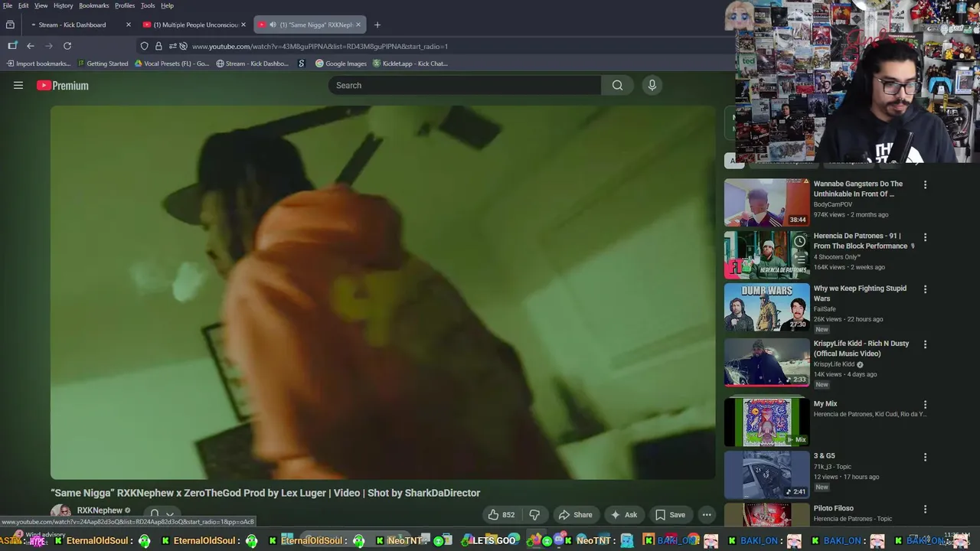Open Wannabe Gangsters video thumbnail
Viewport: 980px width, 551px height.
[x=766, y=202]
